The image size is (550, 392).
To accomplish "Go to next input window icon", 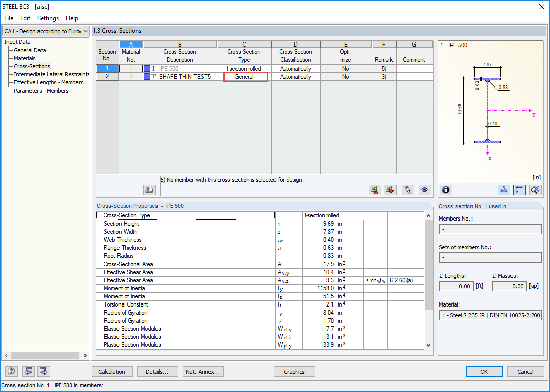I will coord(44,371).
